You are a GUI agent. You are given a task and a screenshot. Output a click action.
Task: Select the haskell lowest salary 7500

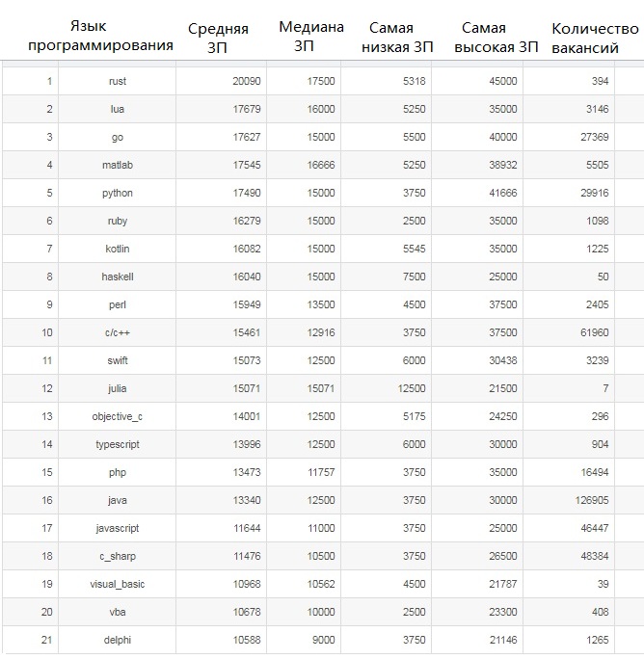pos(415,277)
